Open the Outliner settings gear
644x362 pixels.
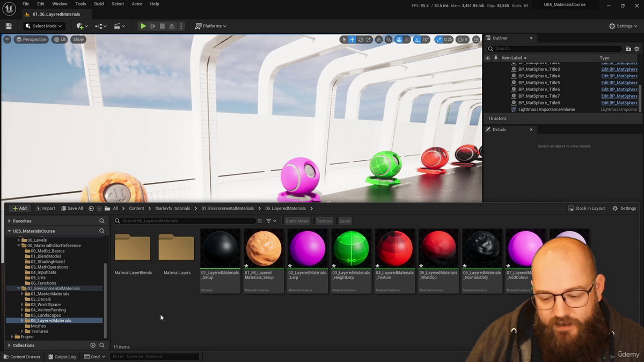click(637, 49)
